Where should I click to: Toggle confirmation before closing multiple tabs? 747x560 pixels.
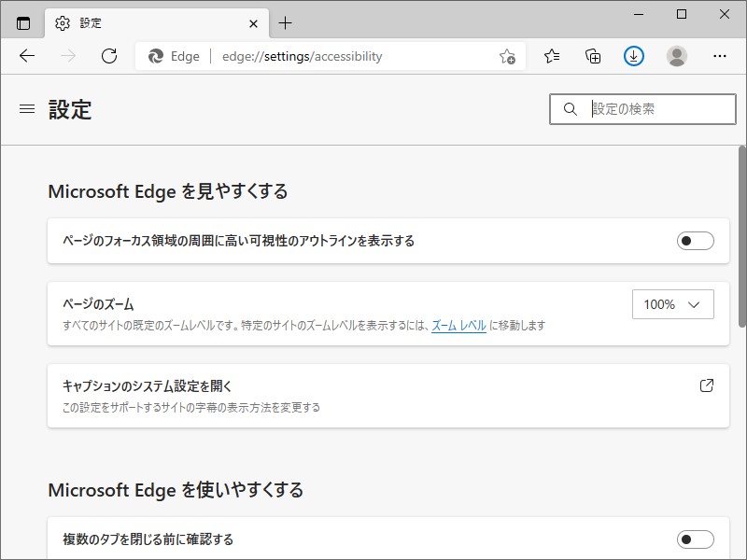point(695,539)
